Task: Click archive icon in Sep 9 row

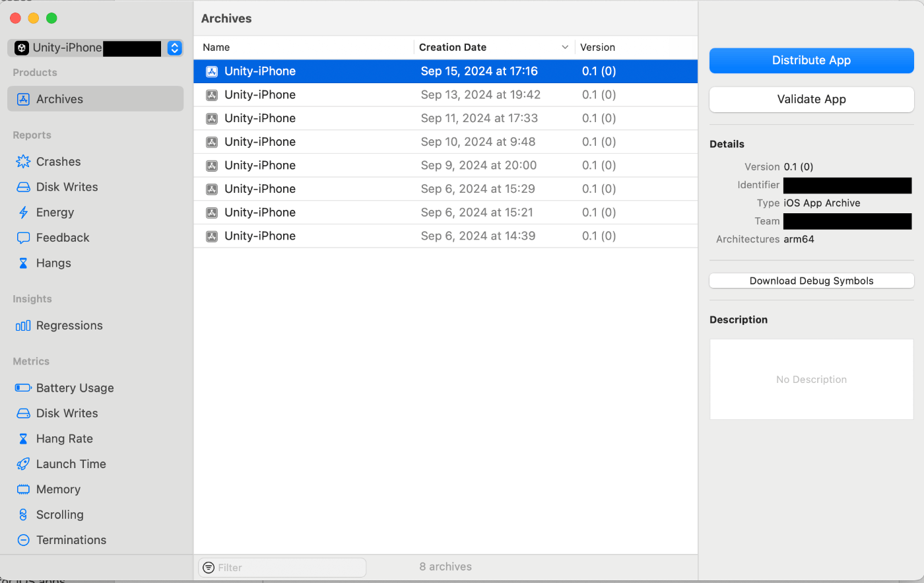Action: click(x=212, y=166)
